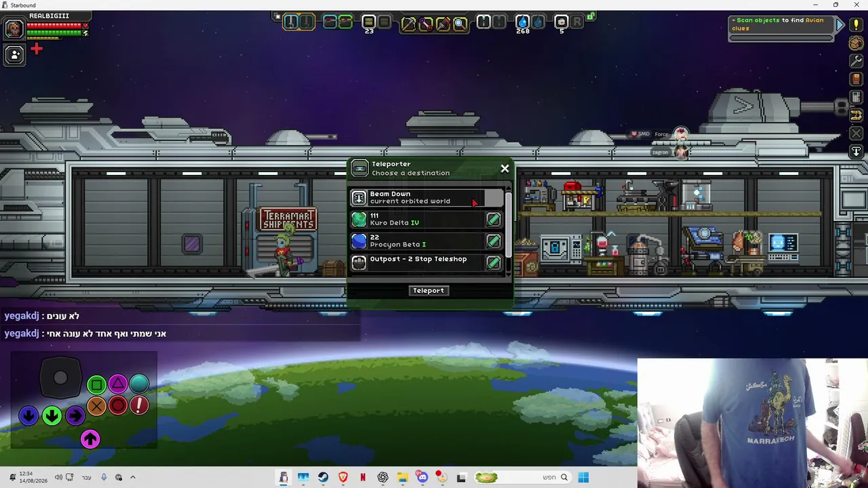868x488 pixels.
Task: Expand the system tray hidden icons chevron
Action: 132,477
